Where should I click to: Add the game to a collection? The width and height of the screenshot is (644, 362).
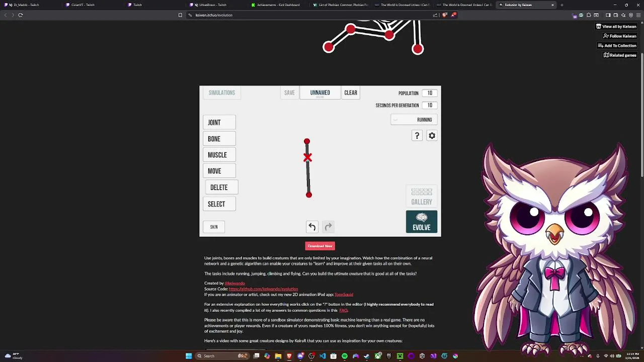pos(617,46)
